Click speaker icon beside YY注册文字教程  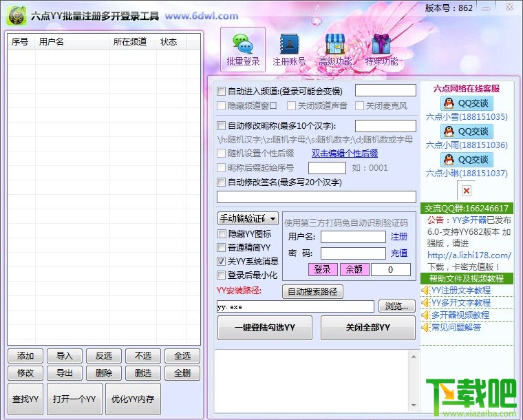(425, 291)
